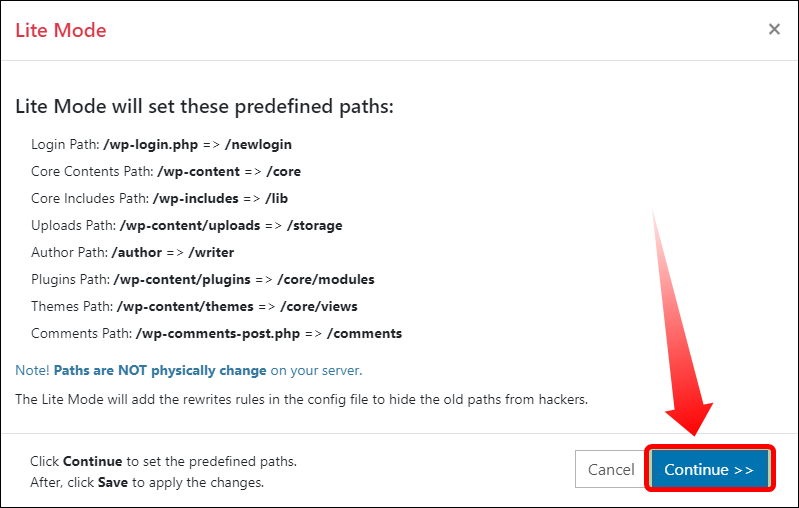This screenshot has width=799, height=508.
Task: Click the 'Note!' label text
Action: pyautogui.click(x=32, y=370)
